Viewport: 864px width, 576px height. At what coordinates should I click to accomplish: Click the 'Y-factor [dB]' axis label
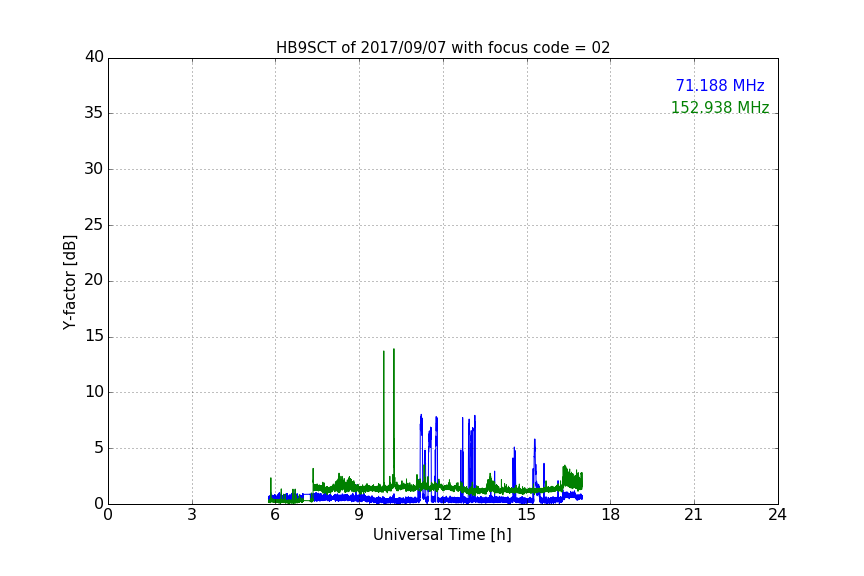(69, 282)
